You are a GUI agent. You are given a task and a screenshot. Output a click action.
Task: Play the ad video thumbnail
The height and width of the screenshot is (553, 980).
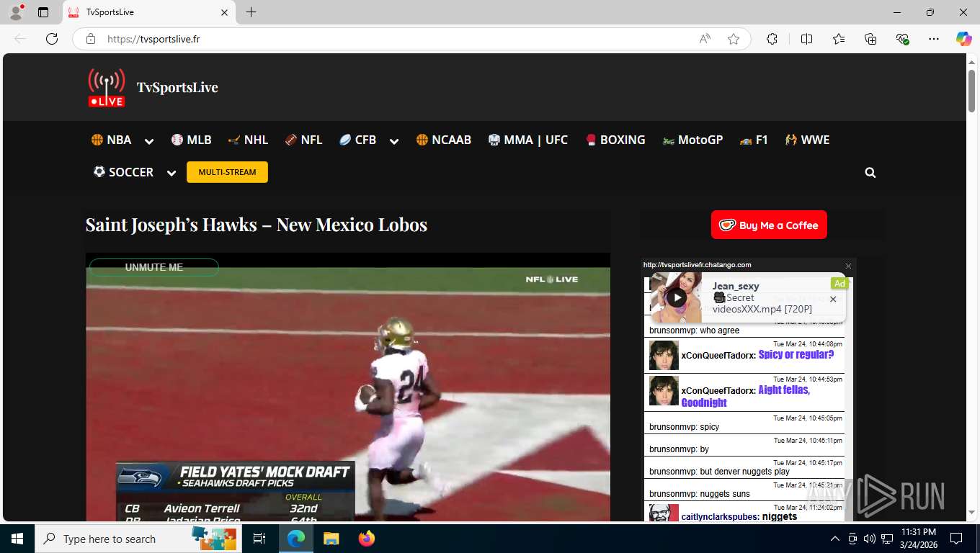pos(676,297)
